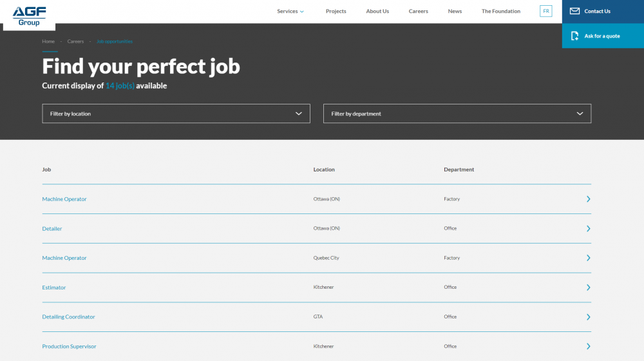Open the Careers navigation item
The height and width of the screenshot is (361, 644).
(x=418, y=11)
